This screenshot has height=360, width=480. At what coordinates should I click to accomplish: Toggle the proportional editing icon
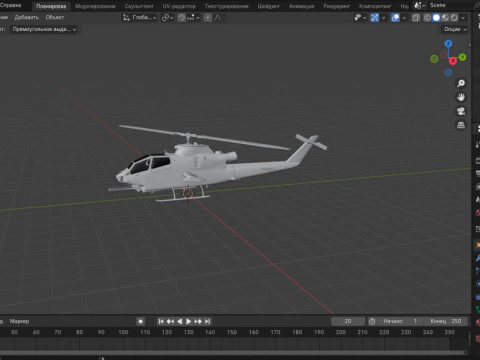coord(208,18)
